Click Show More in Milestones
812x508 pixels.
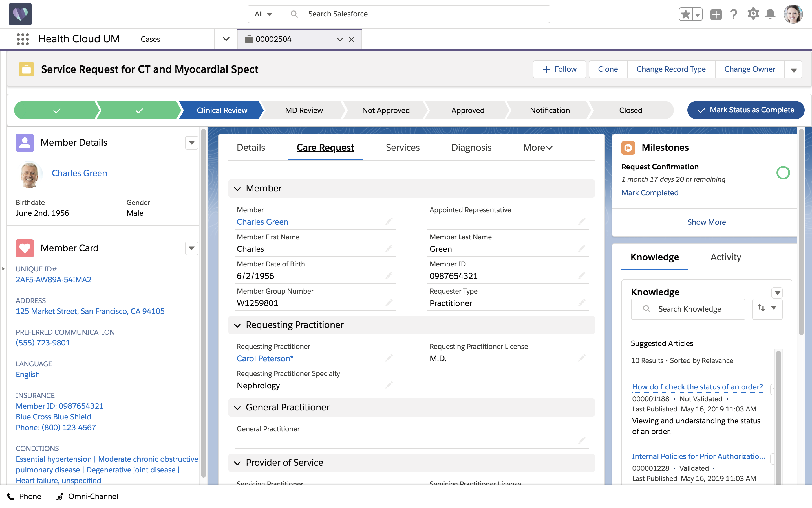coord(706,222)
